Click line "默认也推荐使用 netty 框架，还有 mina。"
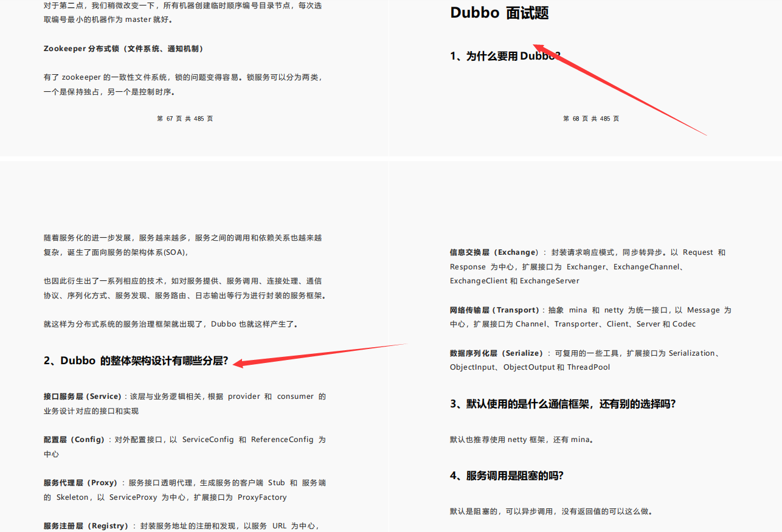The width and height of the screenshot is (782, 532). [x=521, y=440]
